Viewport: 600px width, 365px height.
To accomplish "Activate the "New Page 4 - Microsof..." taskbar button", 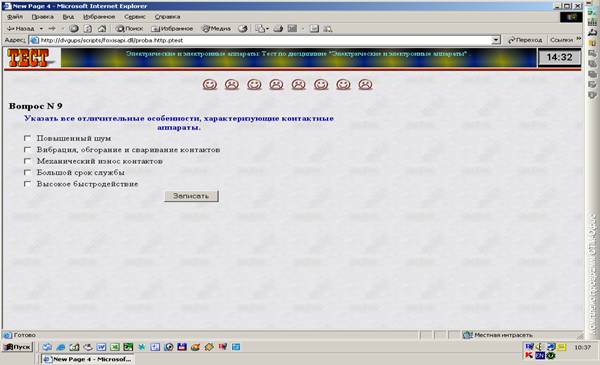I will 87,359.
